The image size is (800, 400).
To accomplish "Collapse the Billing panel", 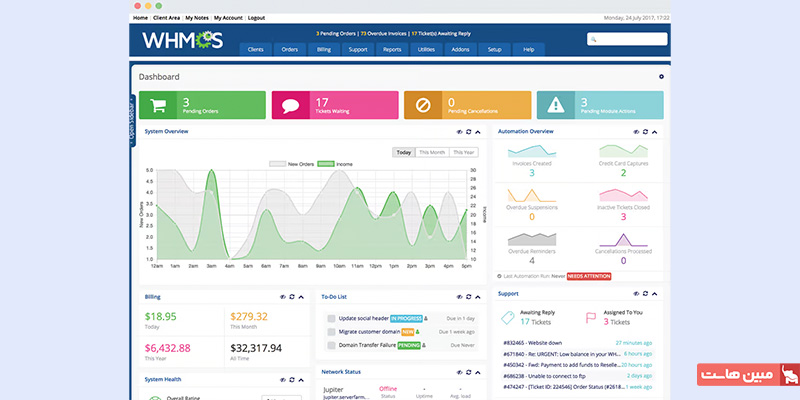I will [301, 296].
